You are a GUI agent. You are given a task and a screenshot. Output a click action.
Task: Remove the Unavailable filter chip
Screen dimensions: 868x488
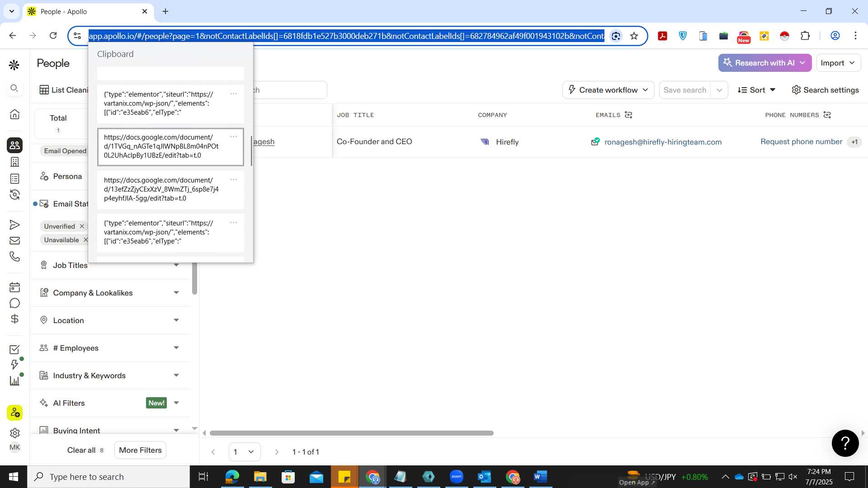[x=85, y=239]
